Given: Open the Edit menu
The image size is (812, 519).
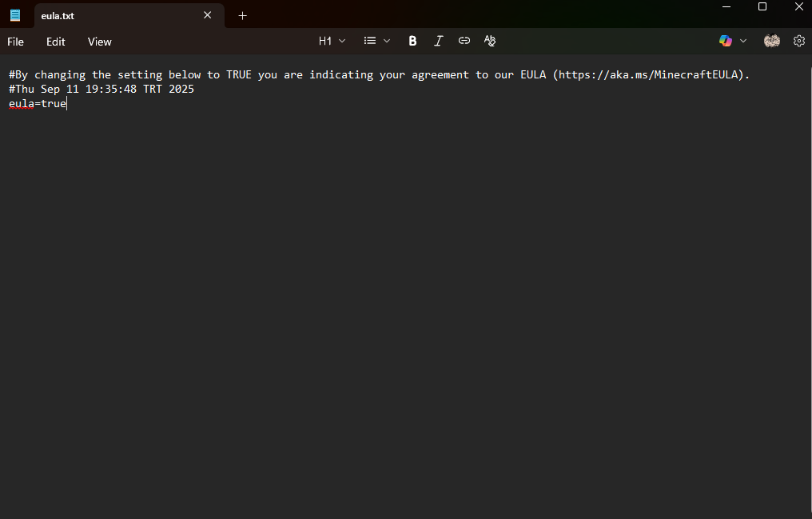Looking at the screenshot, I should [55, 42].
